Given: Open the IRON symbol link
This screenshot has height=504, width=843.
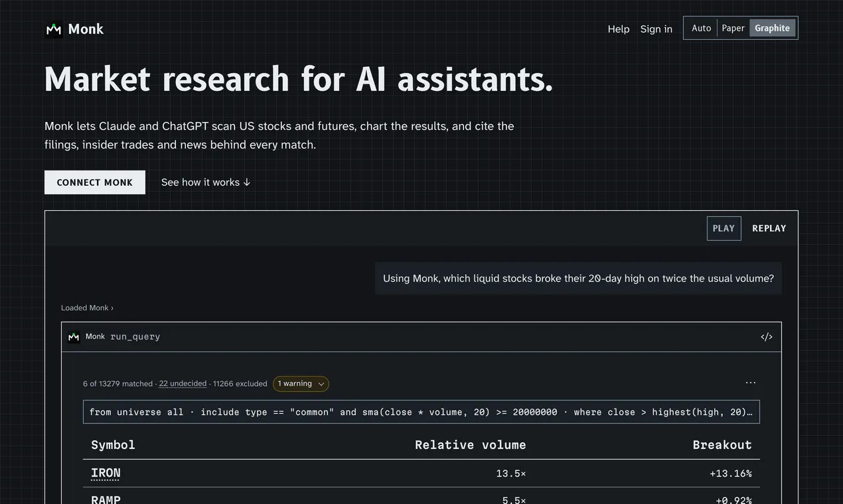Looking at the screenshot, I should coord(106,473).
